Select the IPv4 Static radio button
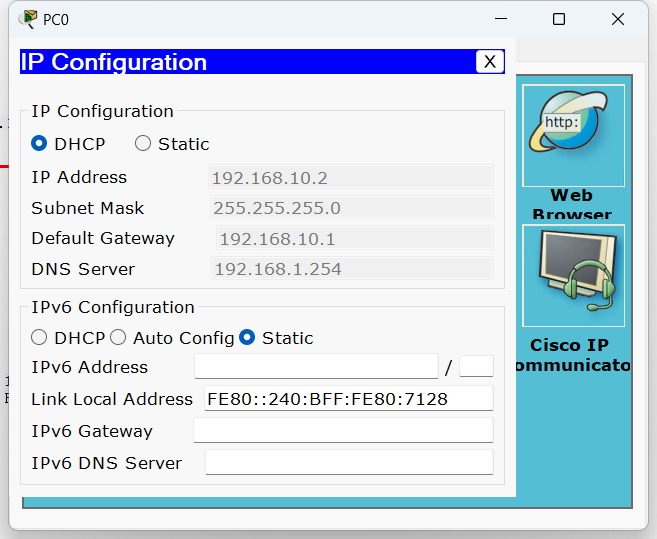This screenshot has height=539, width=657. tap(143, 144)
